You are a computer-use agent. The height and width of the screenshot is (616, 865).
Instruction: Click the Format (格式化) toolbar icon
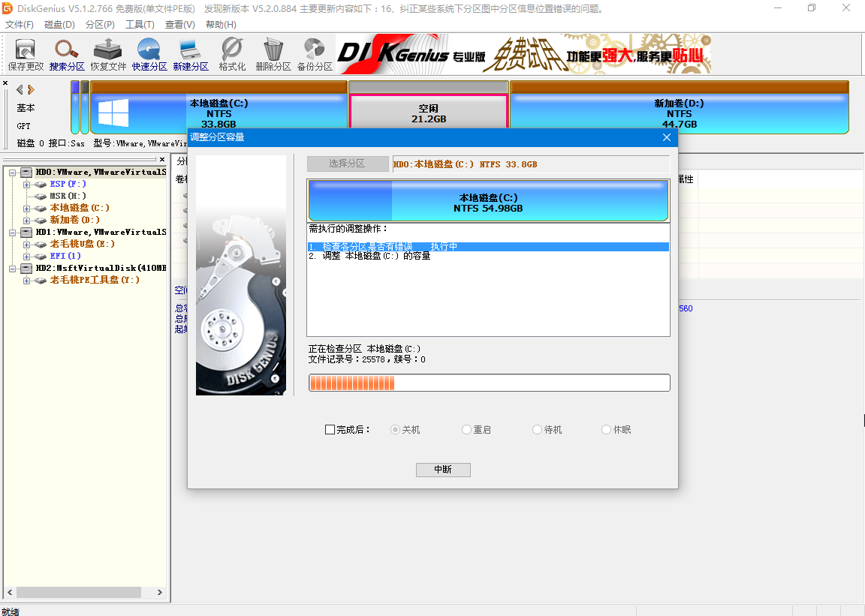point(232,55)
